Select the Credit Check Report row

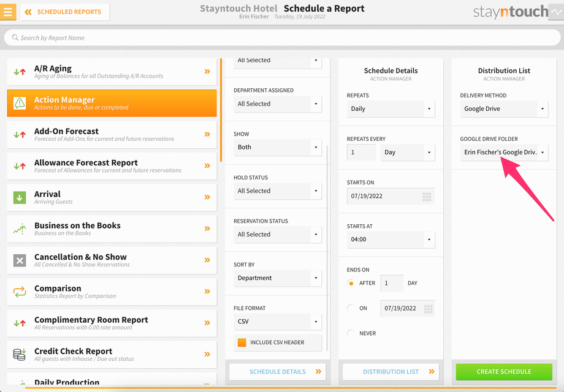point(112,355)
